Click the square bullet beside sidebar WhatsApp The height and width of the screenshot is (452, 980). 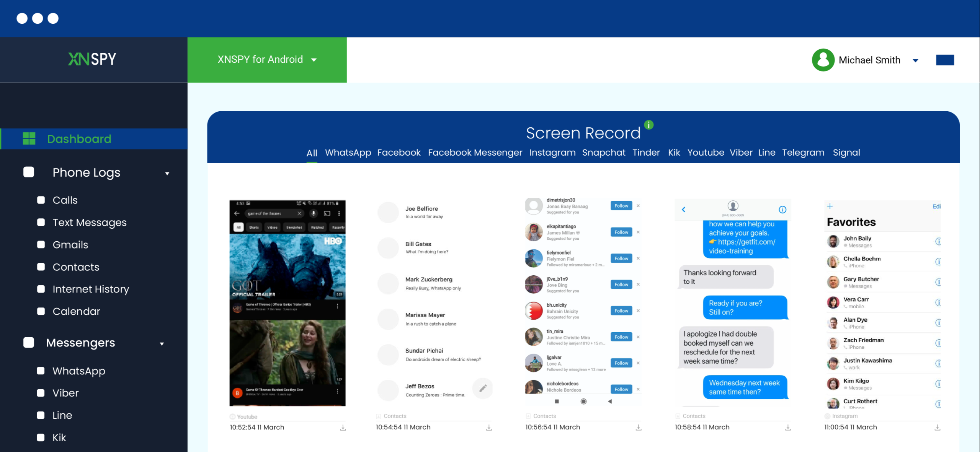41,371
